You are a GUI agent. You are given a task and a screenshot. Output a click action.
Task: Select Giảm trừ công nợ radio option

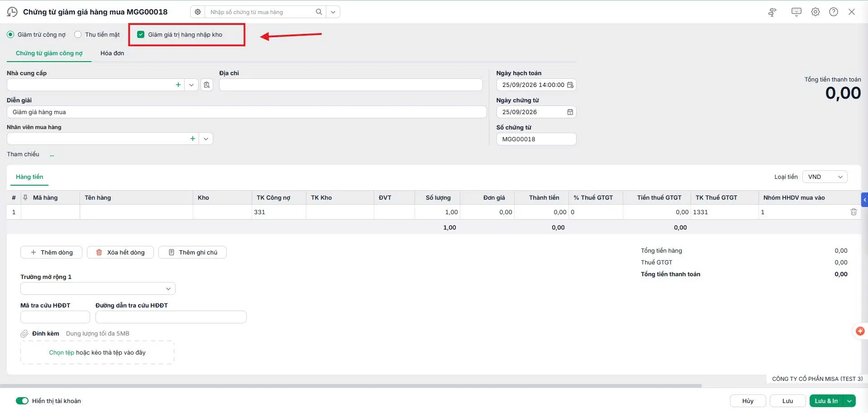point(10,34)
